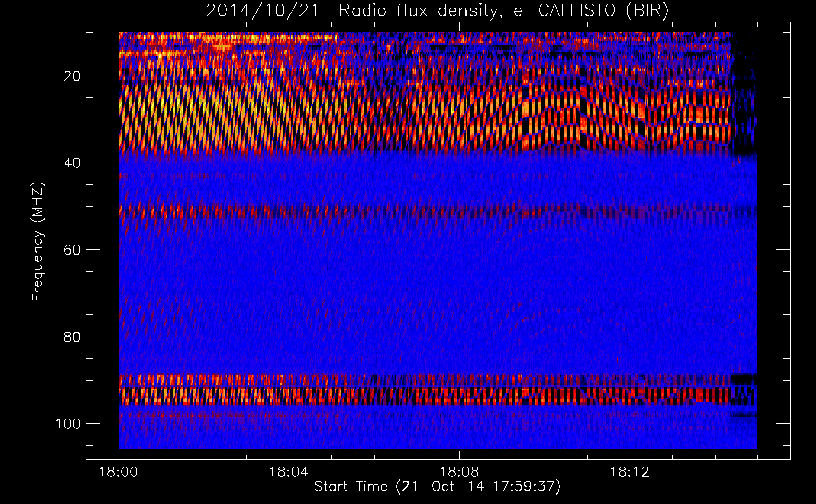Click the 40 frequency tick label
816x504 pixels.
[72, 163]
